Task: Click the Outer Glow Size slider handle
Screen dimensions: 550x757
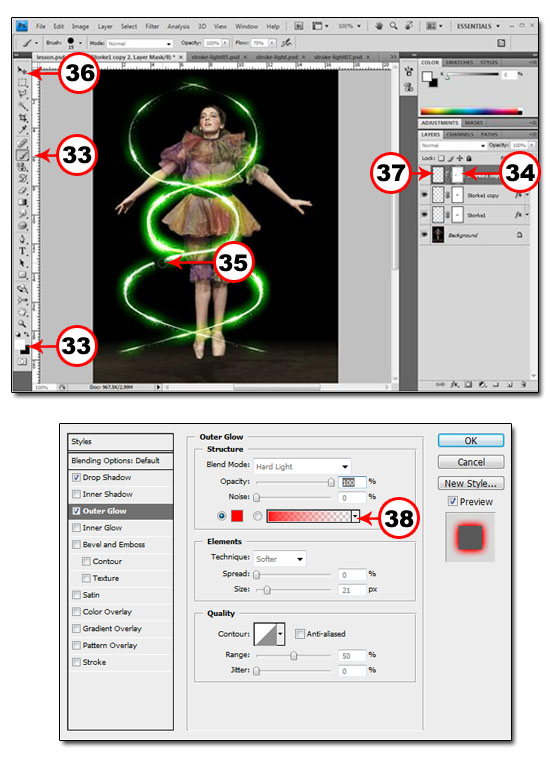Action: tap(267, 590)
